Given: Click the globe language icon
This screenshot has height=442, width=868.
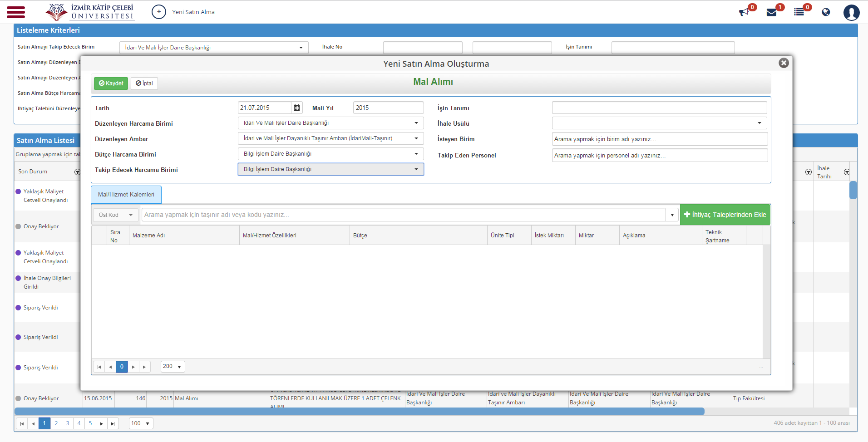Looking at the screenshot, I should tap(826, 12).
